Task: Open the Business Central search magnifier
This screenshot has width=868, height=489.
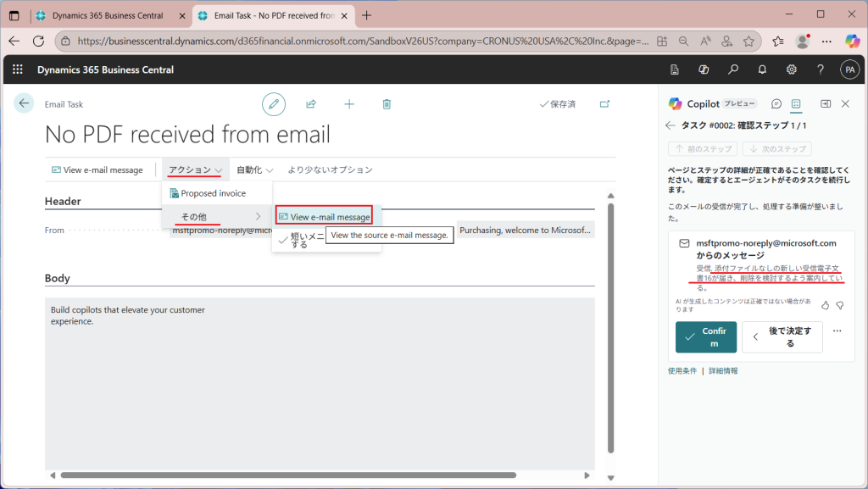Action: (x=733, y=69)
